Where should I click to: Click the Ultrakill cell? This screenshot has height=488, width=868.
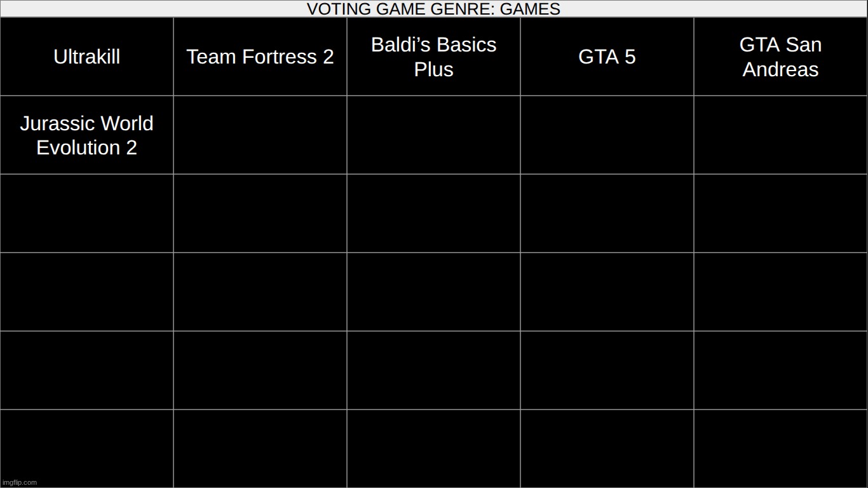[86, 57]
